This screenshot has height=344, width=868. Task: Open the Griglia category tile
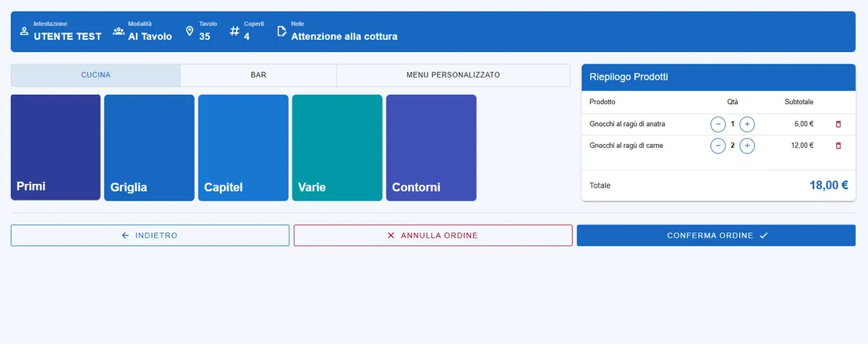(149, 148)
